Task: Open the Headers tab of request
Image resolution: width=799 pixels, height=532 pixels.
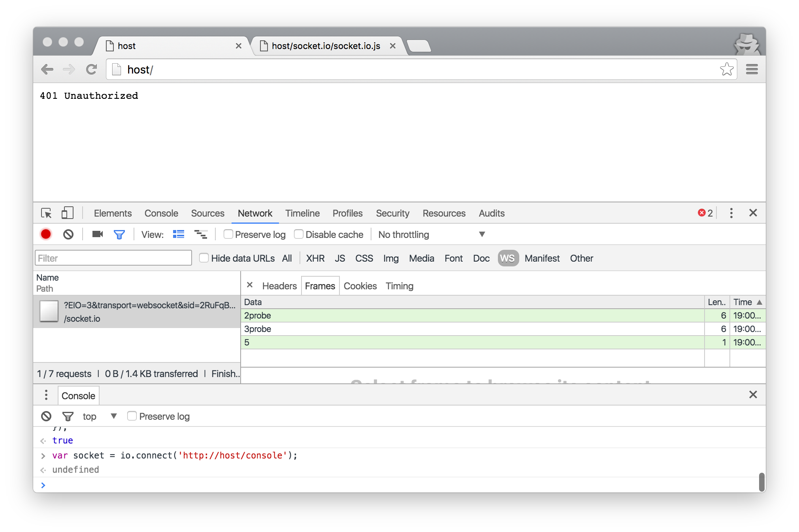Action: (279, 286)
